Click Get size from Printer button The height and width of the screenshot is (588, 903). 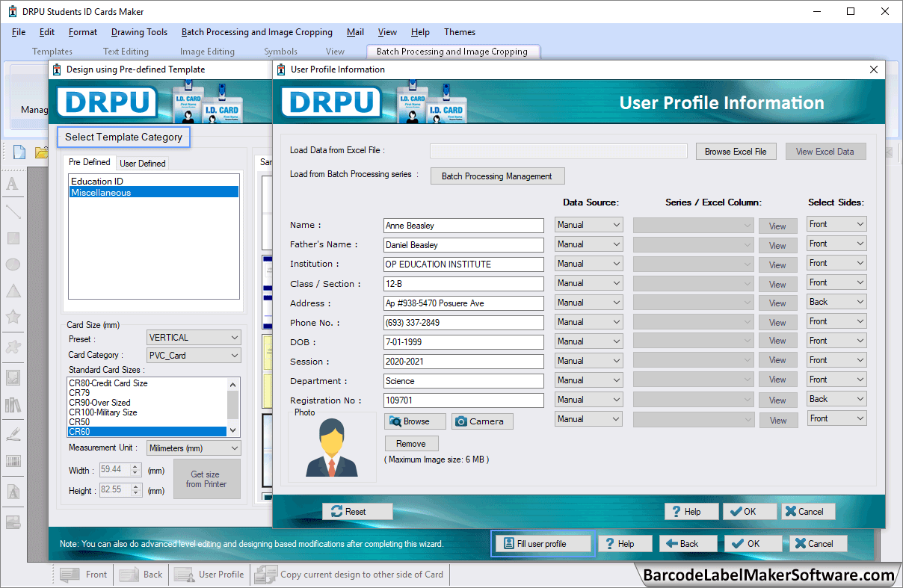coord(207,479)
